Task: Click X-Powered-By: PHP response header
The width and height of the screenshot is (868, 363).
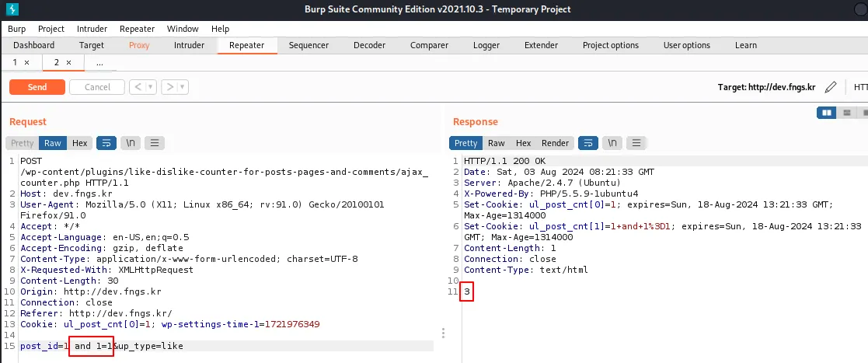Action: [x=551, y=194]
